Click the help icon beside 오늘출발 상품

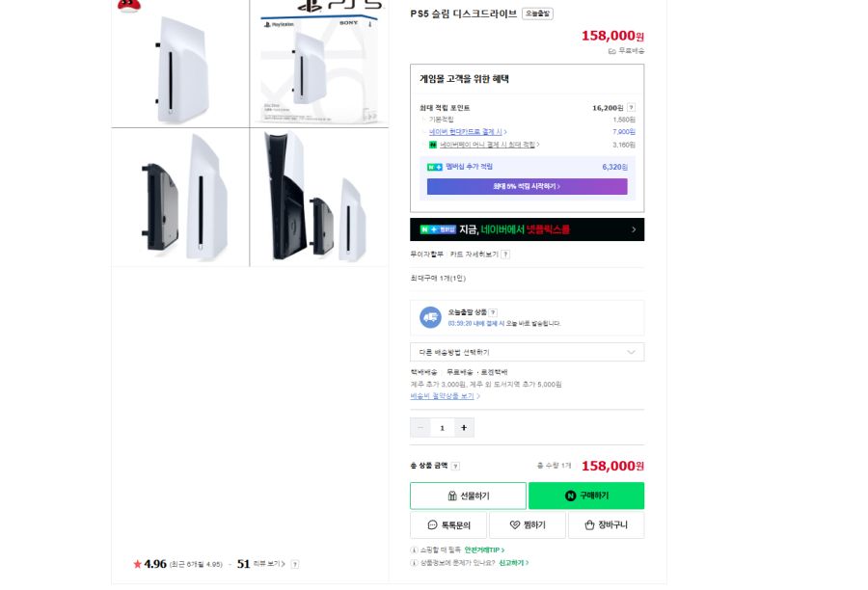[x=494, y=312]
